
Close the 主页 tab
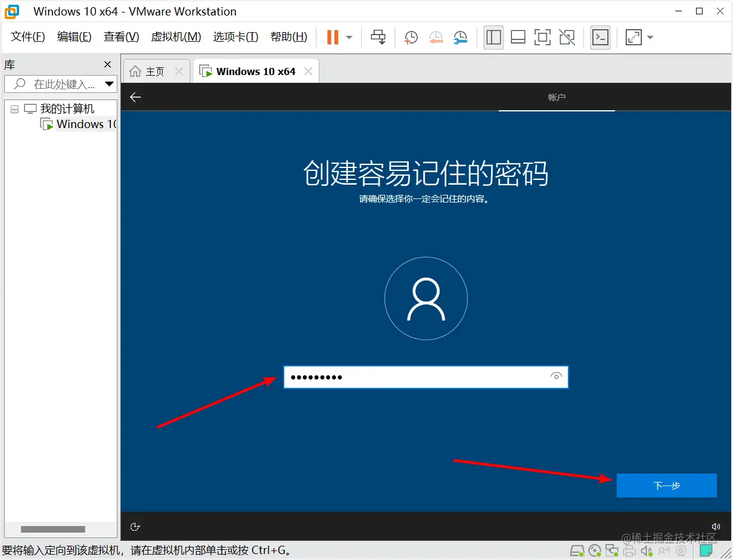[x=179, y=71]
